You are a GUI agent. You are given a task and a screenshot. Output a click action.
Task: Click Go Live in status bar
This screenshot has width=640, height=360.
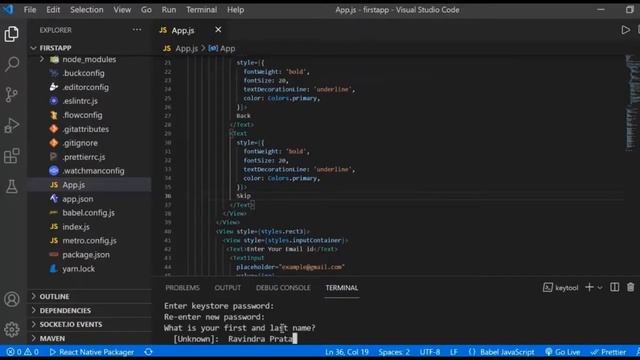(562, 352)
